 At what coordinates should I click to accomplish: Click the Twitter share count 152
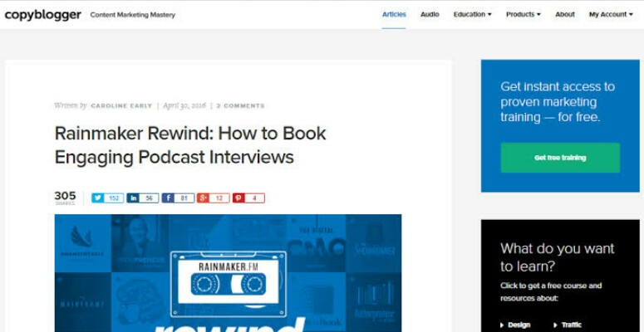114,198
